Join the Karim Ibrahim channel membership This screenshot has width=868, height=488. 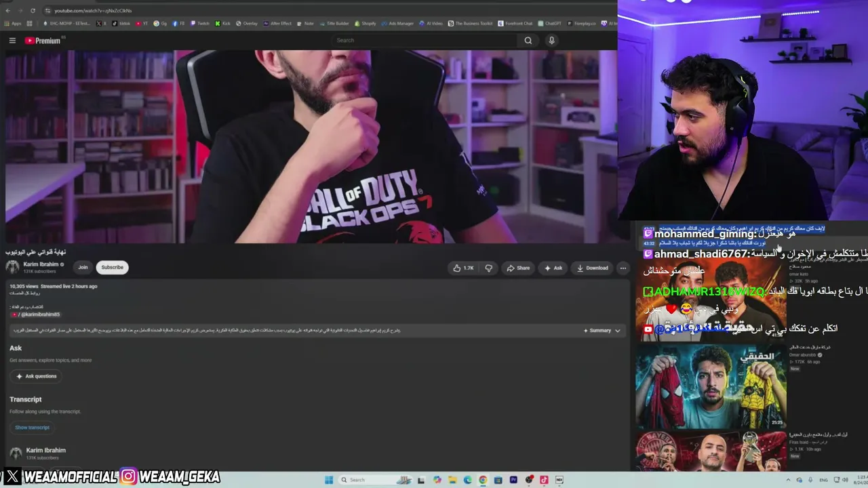83,267
